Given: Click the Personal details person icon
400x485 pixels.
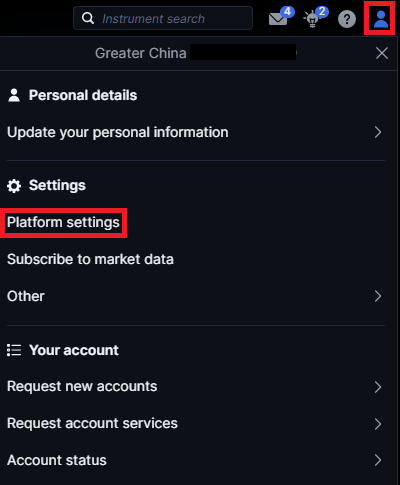Looking at the screenshot, I should coord(14,95).
